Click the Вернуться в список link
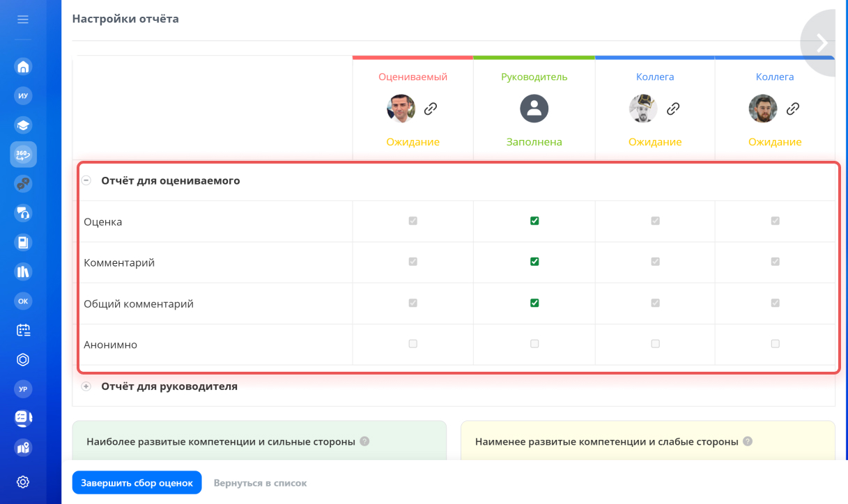Viewport: 848px width, 504px height. (x=260, y=482)
